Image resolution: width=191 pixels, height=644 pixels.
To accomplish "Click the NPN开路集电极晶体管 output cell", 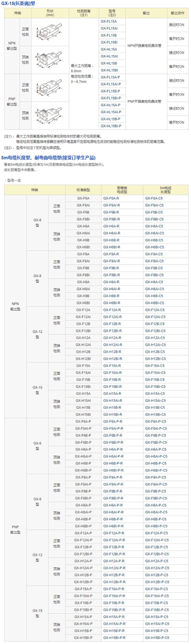I will pyautogui.click(x=144, y=46).
